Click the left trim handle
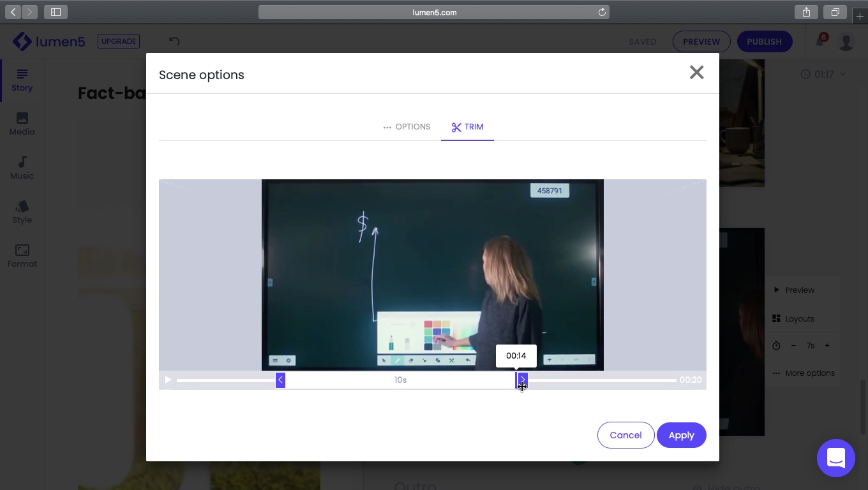Image resolution: width=868 pixels, height=490 pixels. 280,380
